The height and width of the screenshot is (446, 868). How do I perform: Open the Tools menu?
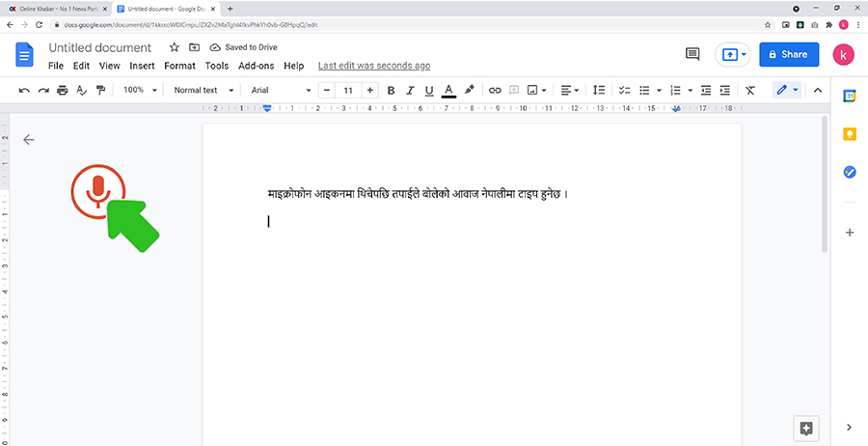click(x=217, y=66)
